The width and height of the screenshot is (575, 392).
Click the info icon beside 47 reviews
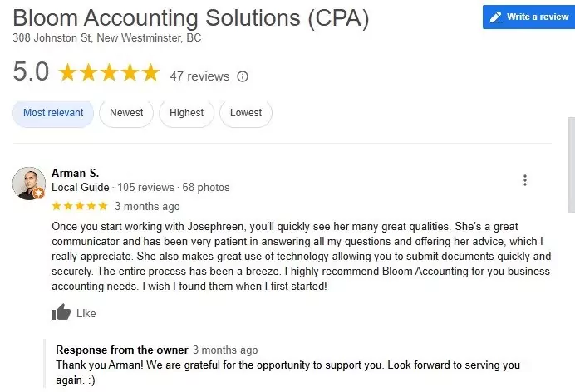click(243, 76)
